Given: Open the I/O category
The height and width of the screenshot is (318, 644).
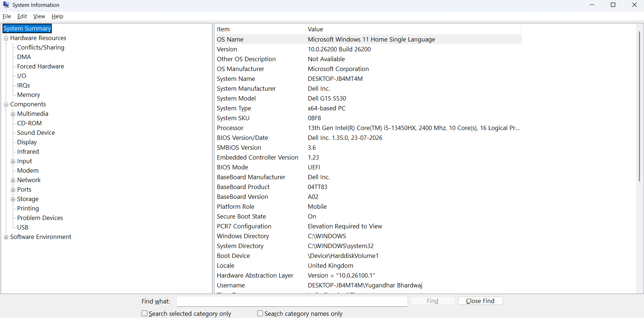Looking at the screenshot, I should pos(21,76).
